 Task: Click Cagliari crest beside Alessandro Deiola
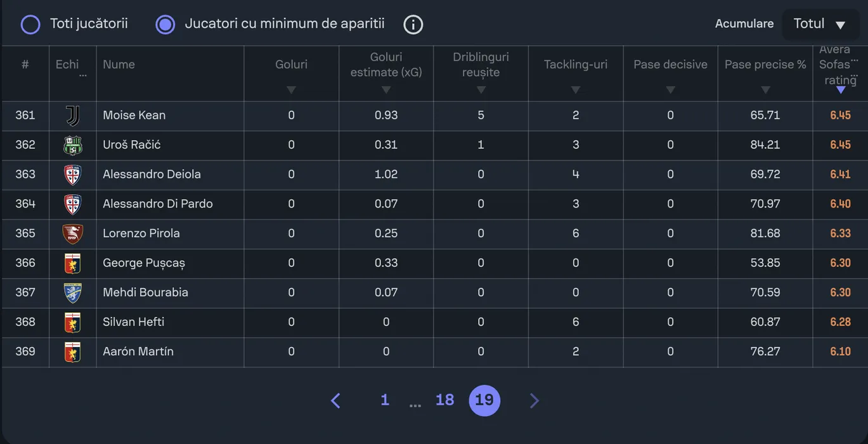click(73, 174)
